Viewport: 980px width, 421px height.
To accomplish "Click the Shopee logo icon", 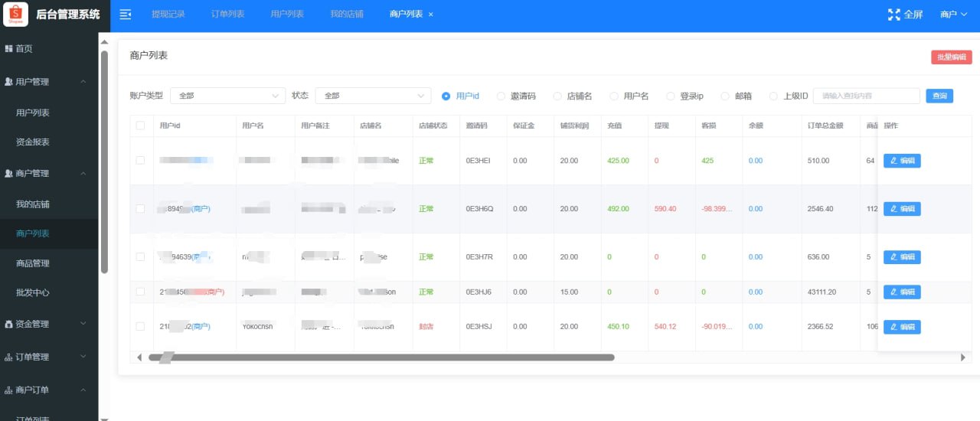I will [x=17, y=14].
